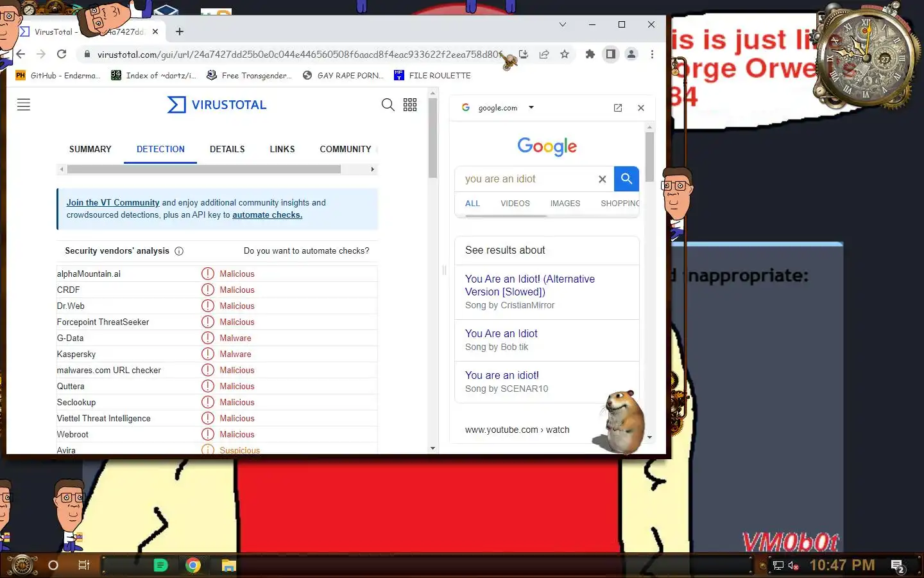Image resolution: width=924 pixels, height=578 pixels.
Task: Open the Alternative Version [Slowed] song result
Action: 530,285
